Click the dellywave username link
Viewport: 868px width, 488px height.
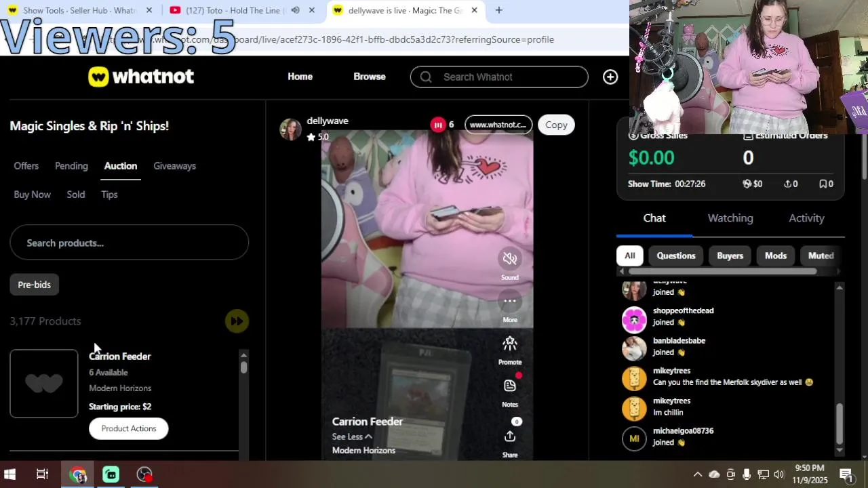[328, 121]
